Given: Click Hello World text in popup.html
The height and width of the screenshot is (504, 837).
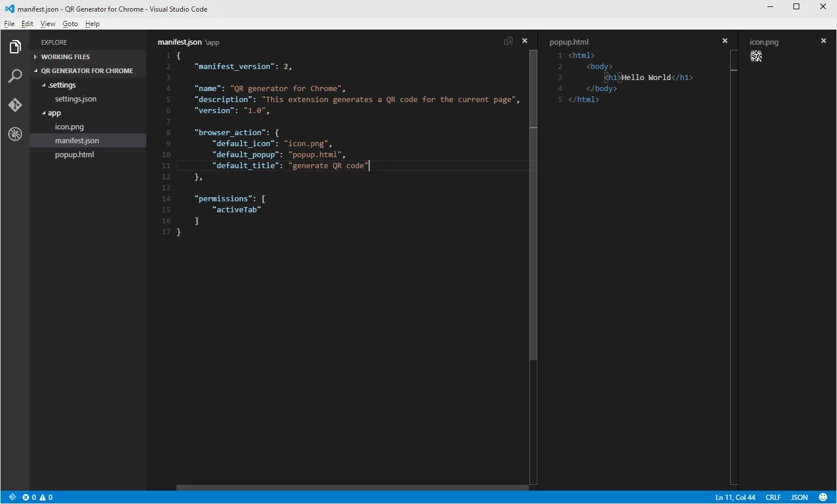Looking at the screenshot, I should (x=646, y=78).
